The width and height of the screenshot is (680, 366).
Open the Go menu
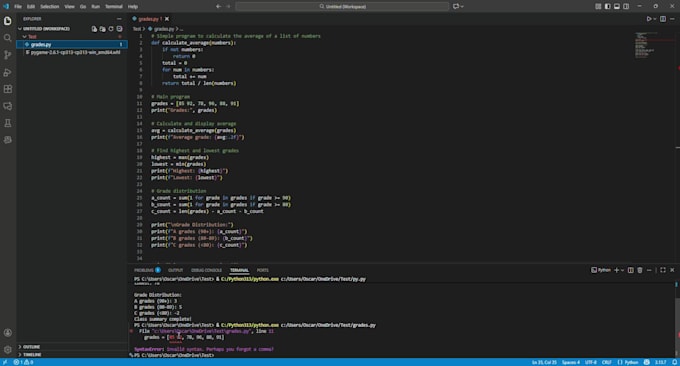pyautogui.click(x=83, y=7)
